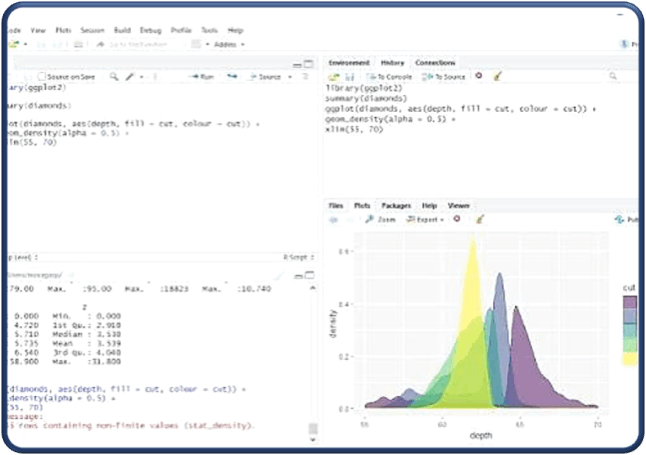Viewport: 646px width, 455px height.
Task: Click the To Source button in the History pane
Action: point(444,77)
